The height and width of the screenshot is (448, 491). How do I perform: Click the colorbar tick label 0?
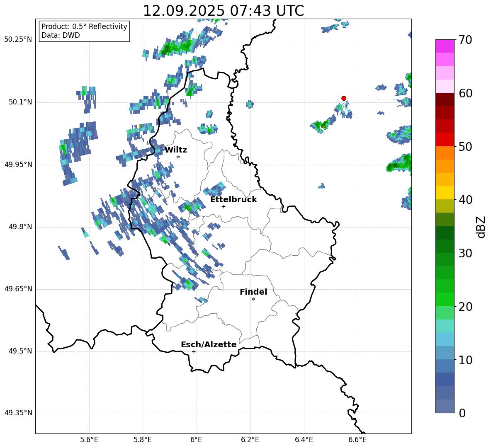click(x=462, y=413)
